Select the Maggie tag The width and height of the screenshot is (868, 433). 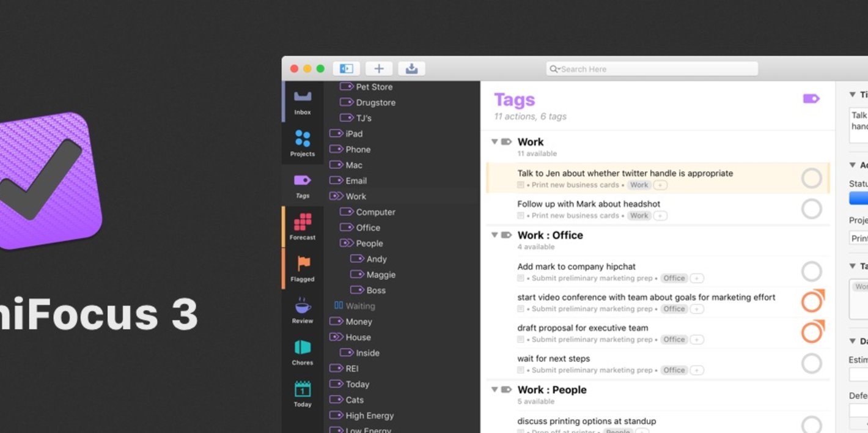point(381,275)
